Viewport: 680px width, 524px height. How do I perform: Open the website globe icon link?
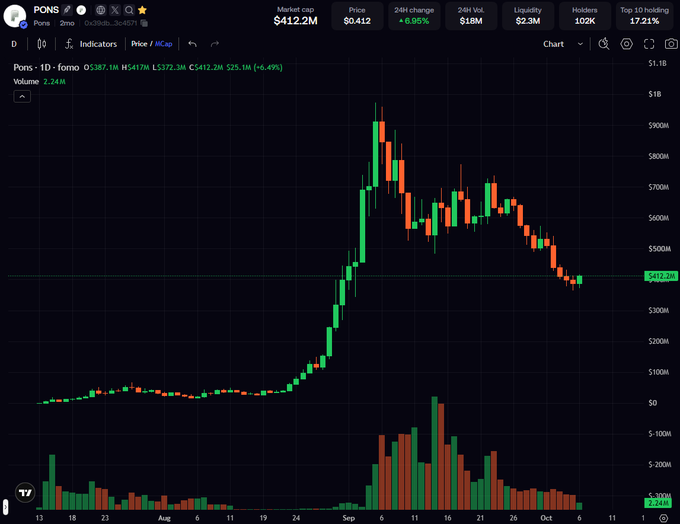click(x=101, y=10)
